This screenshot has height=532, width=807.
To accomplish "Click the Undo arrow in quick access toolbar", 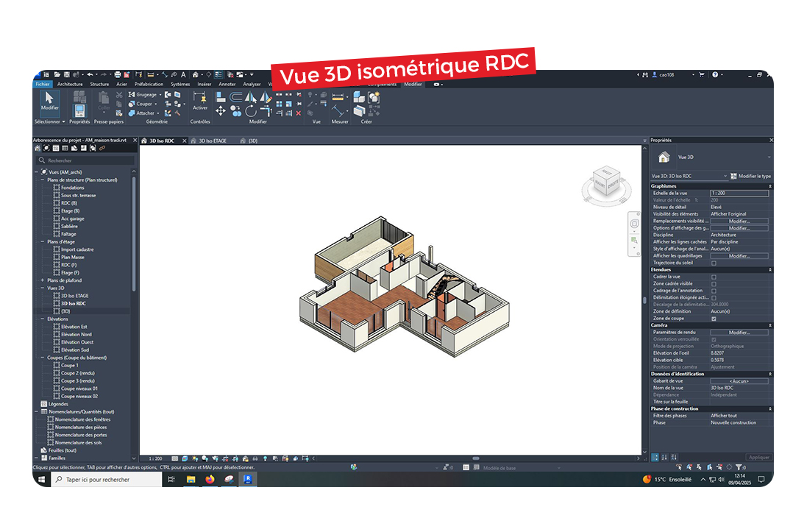I will tap(90, 74).
